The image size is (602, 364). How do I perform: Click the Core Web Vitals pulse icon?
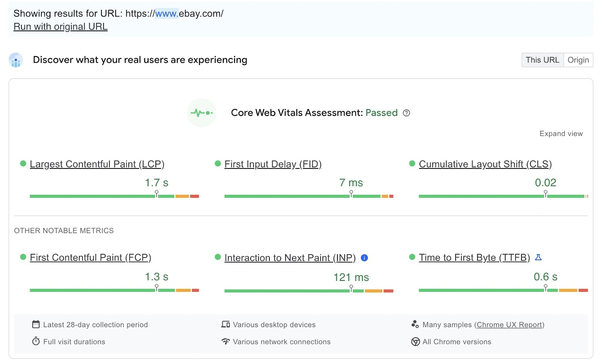click(x=202, y=113)
